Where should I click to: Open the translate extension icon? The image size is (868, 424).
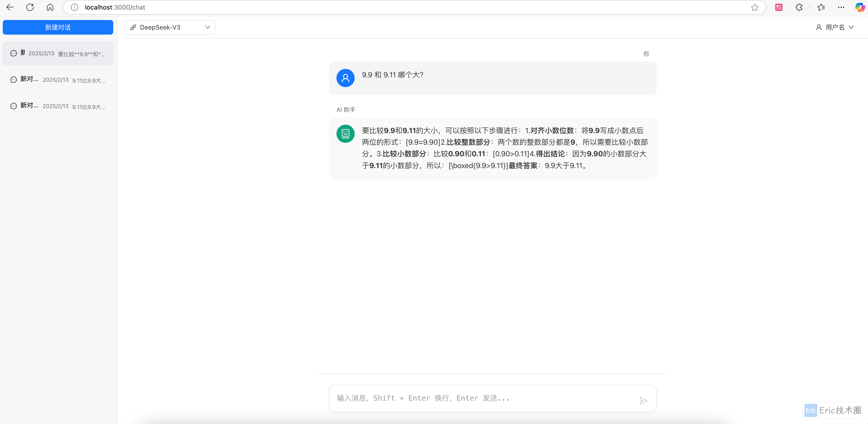(x=779, y=8)
